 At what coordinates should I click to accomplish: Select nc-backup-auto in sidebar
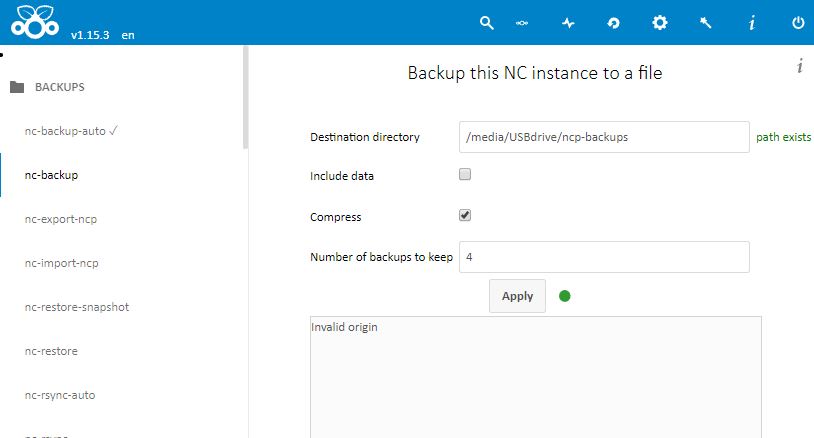click(x=71, y=131)
